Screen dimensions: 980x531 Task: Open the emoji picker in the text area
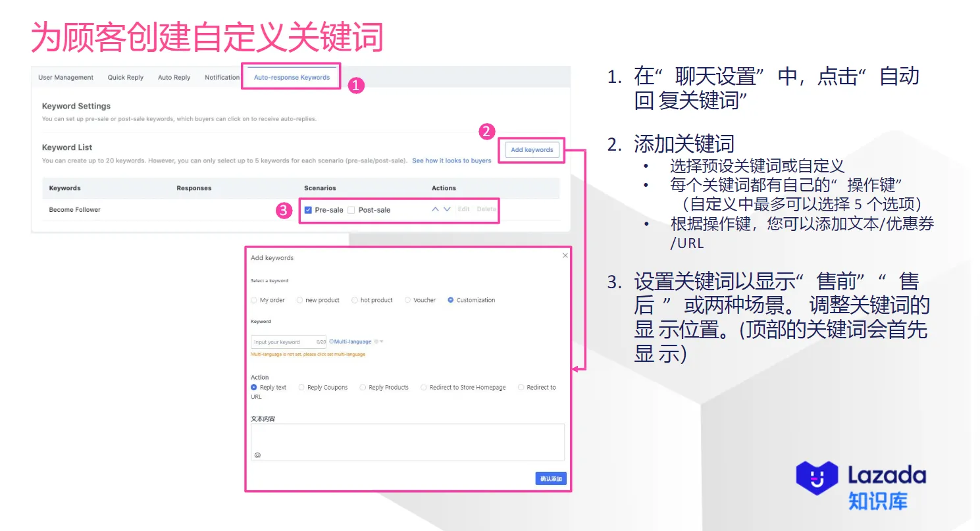[x=257, y=455]
